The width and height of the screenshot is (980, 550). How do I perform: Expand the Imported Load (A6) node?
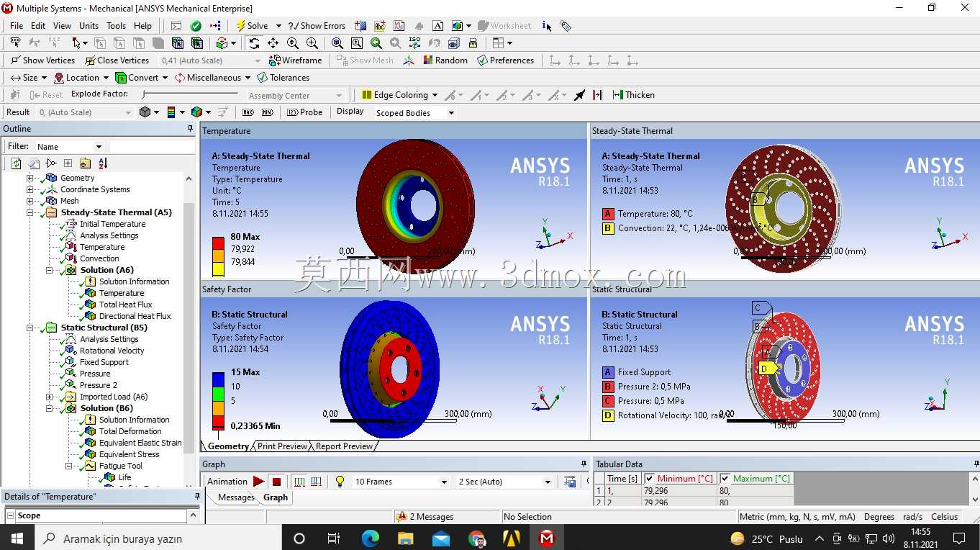pyautogui.click(x=50, y=397)
